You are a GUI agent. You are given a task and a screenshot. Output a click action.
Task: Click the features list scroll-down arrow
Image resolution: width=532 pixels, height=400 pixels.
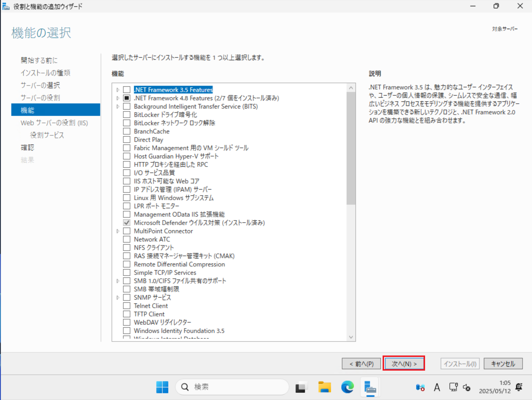(351, 337)
